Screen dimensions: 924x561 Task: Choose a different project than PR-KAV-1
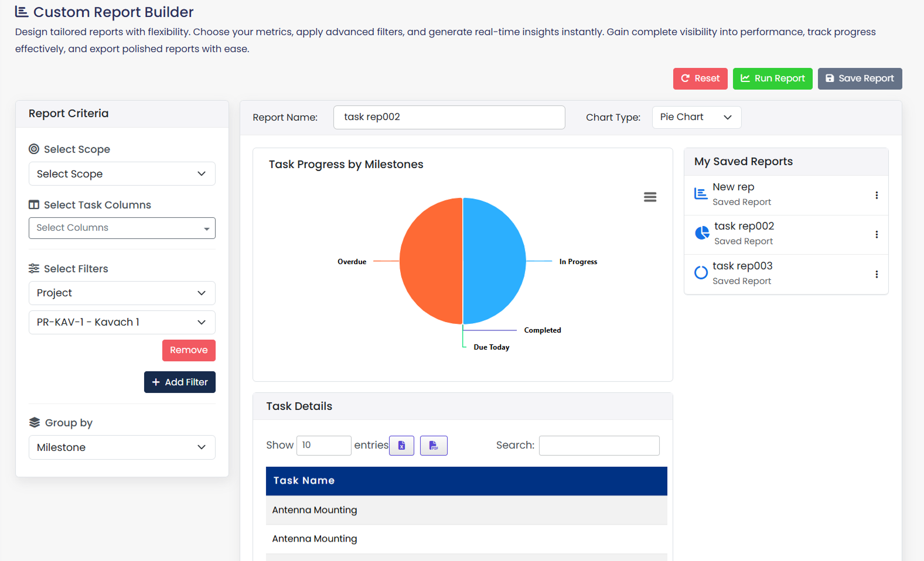(122, 322)
